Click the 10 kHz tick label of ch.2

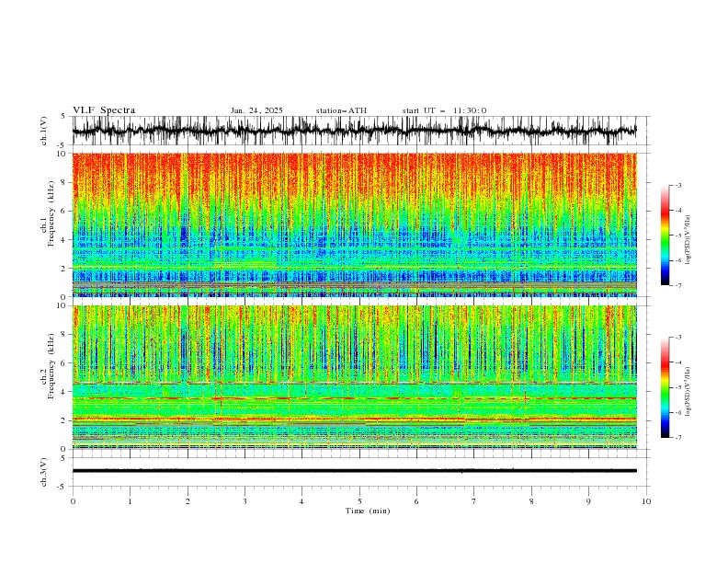[x=63, y=305]
